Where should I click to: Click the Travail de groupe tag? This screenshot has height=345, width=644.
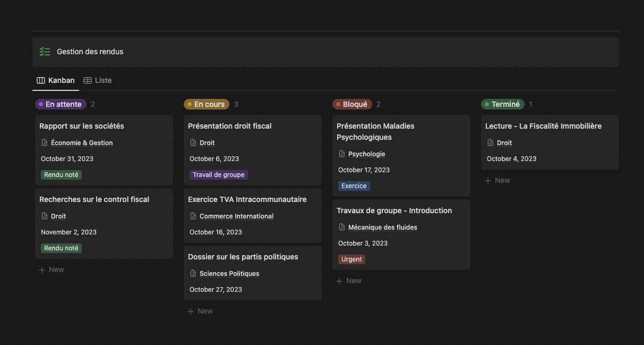[x=218, y=174]
